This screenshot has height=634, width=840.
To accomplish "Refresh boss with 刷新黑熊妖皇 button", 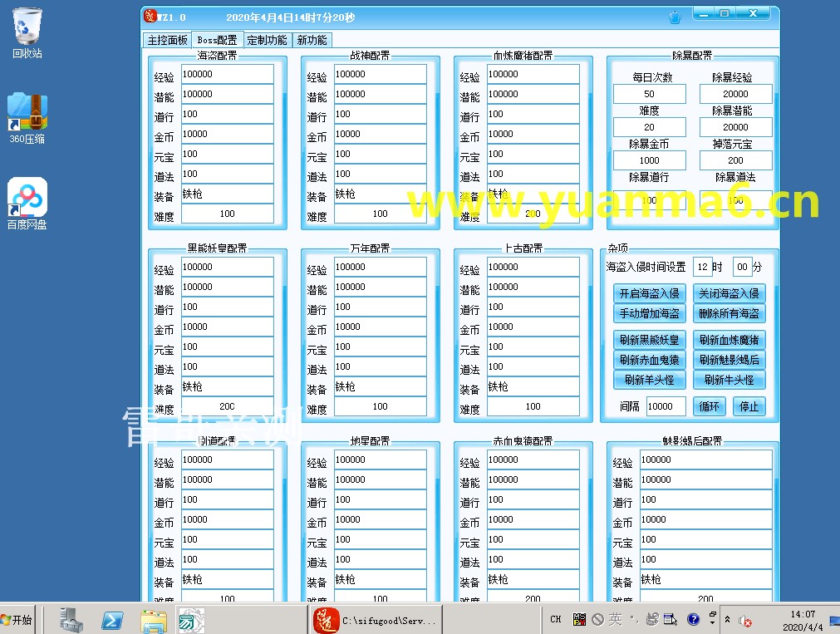I will tap(649, 340).
